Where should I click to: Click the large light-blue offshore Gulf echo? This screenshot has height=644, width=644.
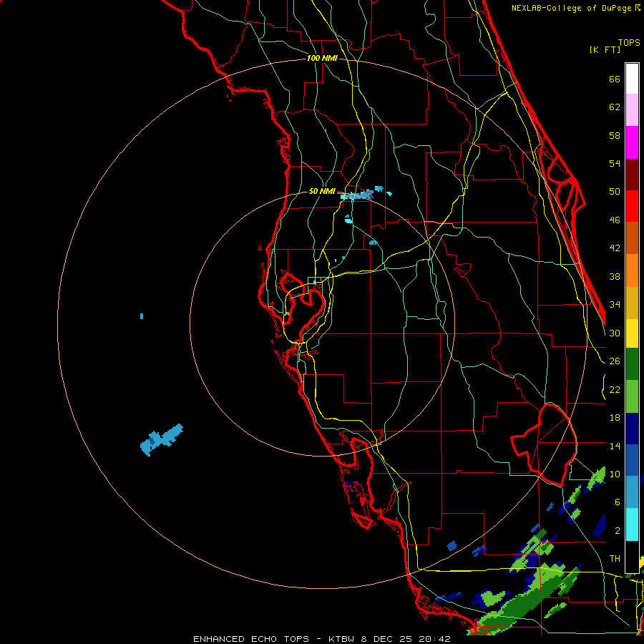[161, 439]
